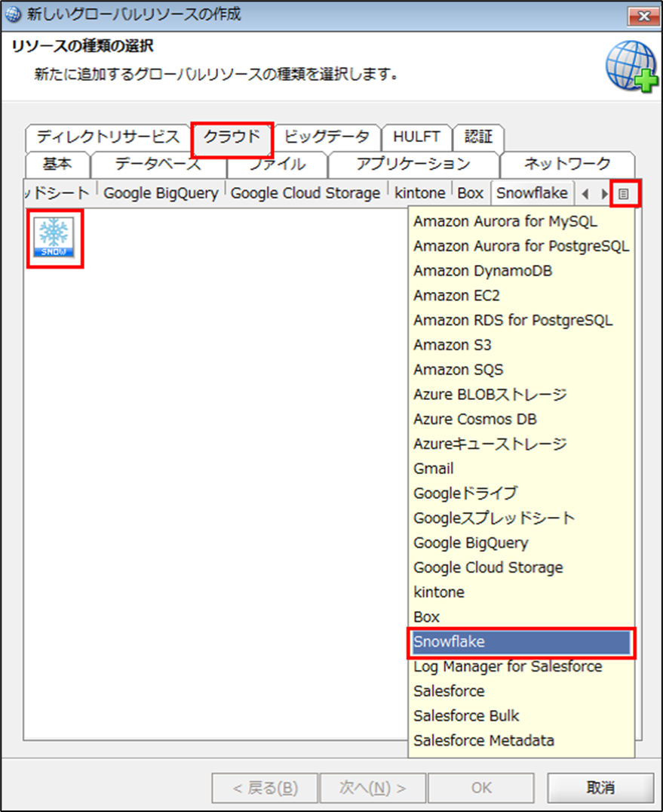Switch to the 基本 tab
The image size is (663, 812).
[57, 165]
